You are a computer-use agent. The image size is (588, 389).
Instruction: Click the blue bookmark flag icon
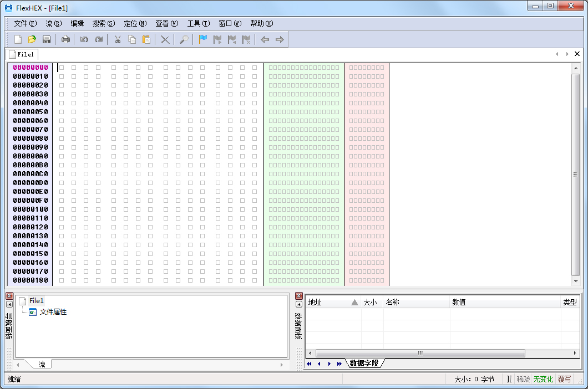tap(203, 39)
